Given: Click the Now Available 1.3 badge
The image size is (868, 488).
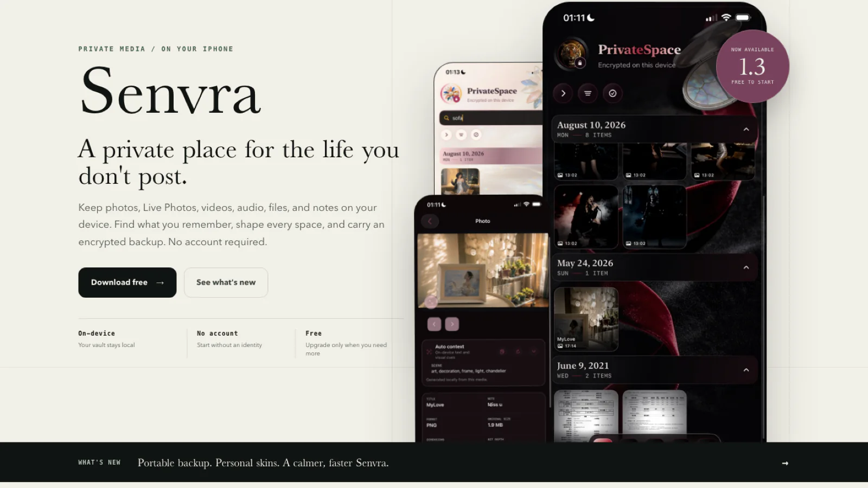Looking at the screenshot, I should coord(752,66).
